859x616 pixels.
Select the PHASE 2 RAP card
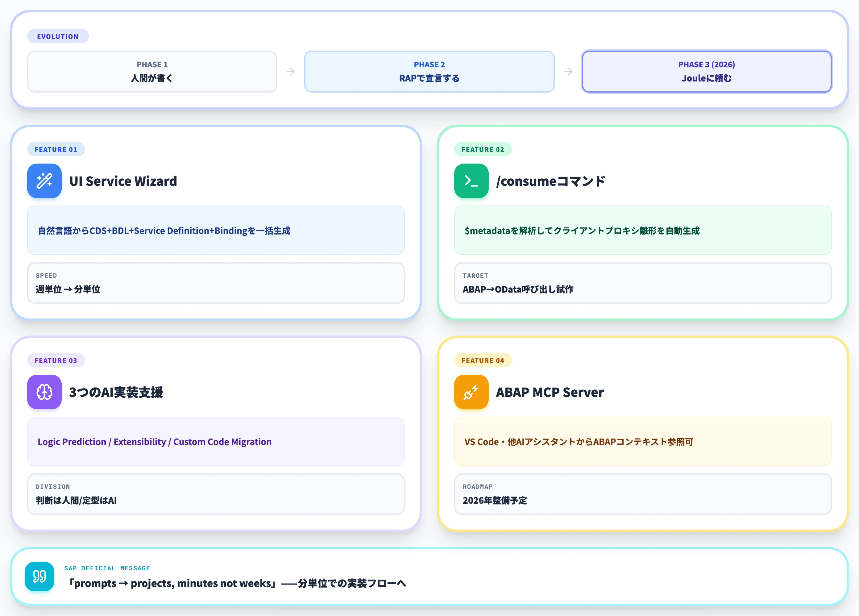(429, 72)
